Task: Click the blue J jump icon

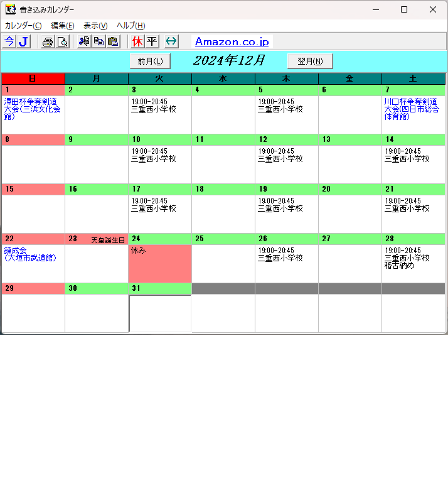Action: 24,41
